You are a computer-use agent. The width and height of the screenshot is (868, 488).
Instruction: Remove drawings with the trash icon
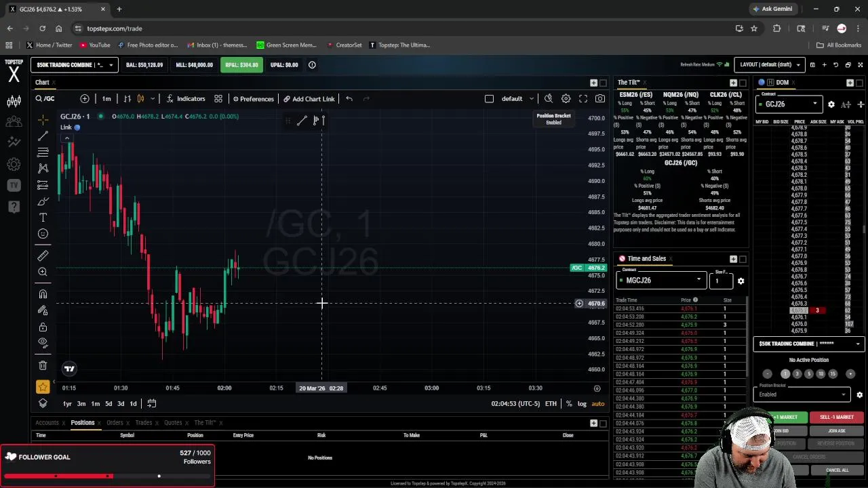click(x=43, y=365)
